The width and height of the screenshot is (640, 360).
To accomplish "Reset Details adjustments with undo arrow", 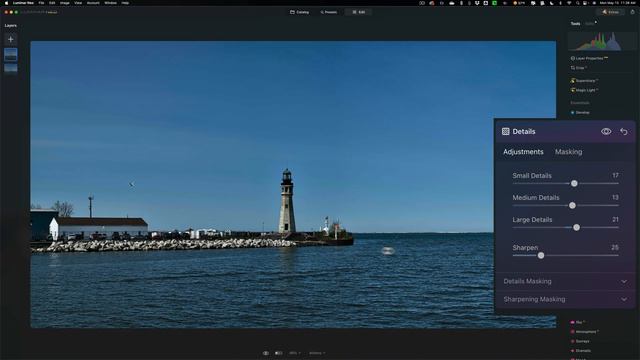I will (x=624, y=131).
